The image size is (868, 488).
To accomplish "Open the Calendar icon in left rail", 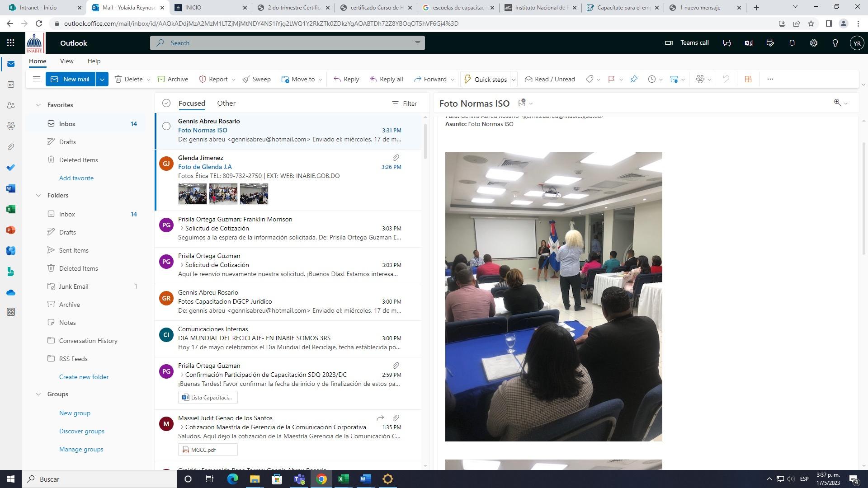I will click(x=11, y=84).
